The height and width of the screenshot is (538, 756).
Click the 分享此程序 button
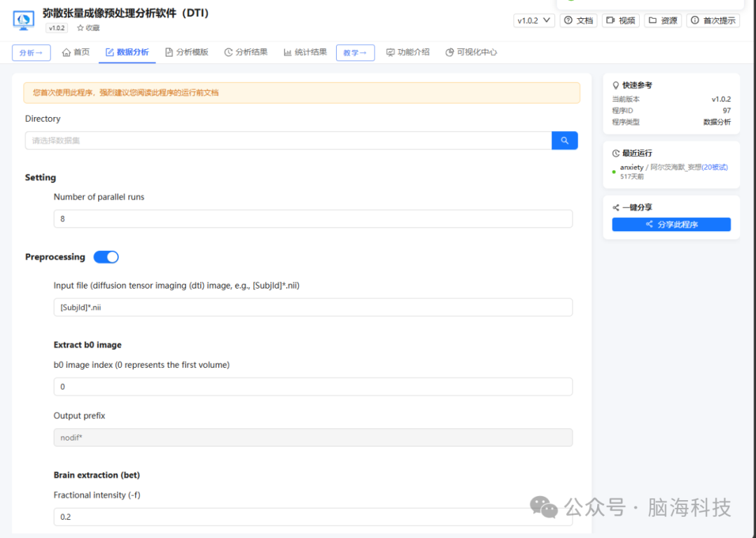pos(671,224)
